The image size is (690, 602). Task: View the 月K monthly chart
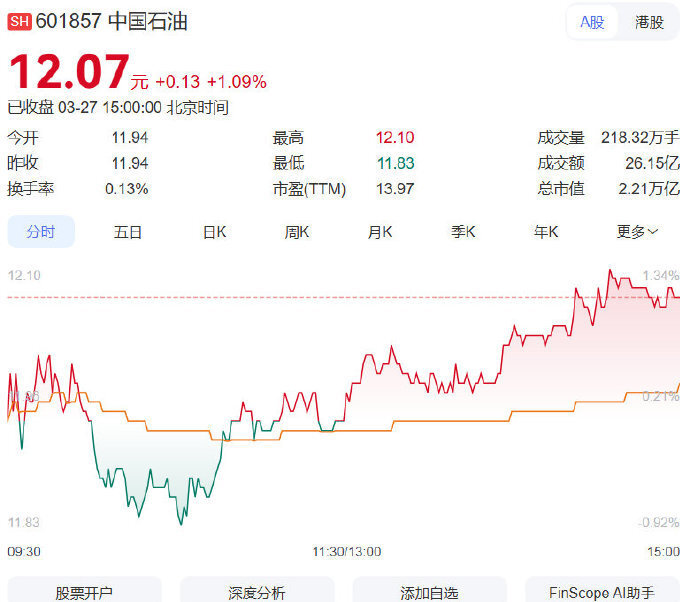[x=380, y=232]
